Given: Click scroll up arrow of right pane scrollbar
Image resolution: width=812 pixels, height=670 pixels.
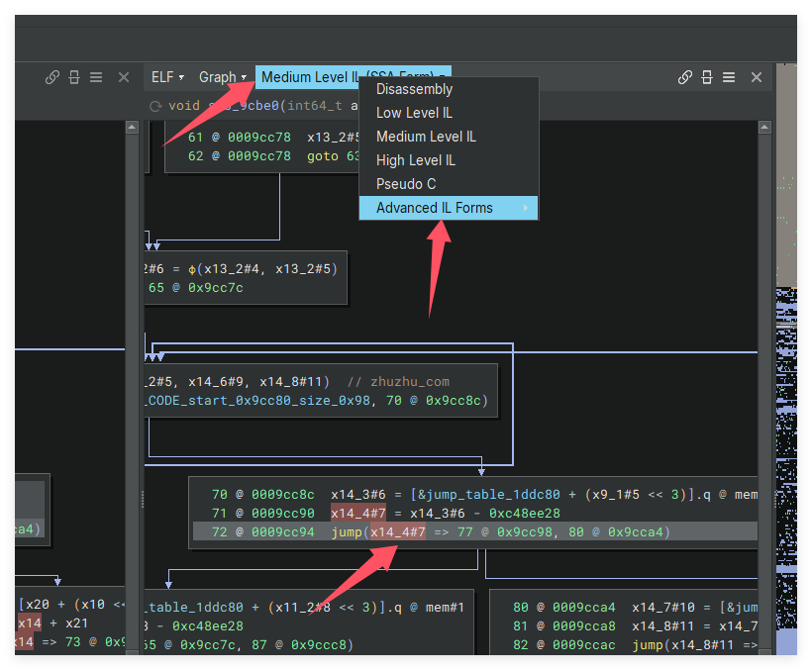Looking at the screenshot, I should click(x=764, y=127).
